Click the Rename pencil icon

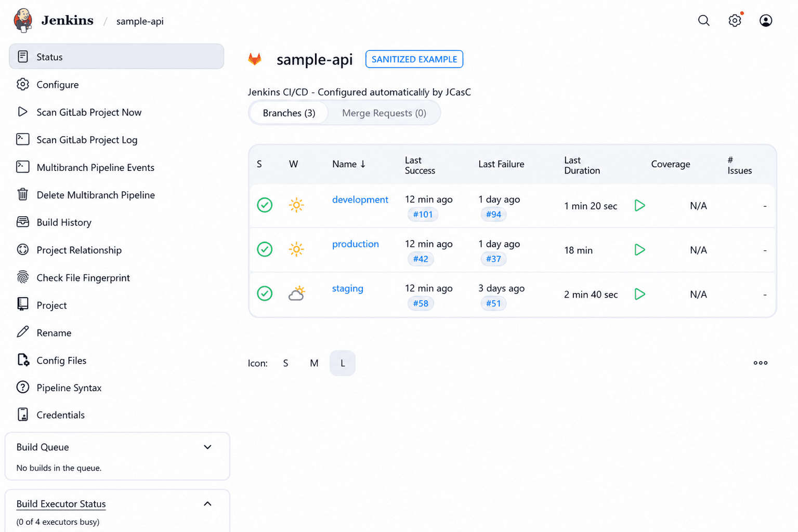23,332
